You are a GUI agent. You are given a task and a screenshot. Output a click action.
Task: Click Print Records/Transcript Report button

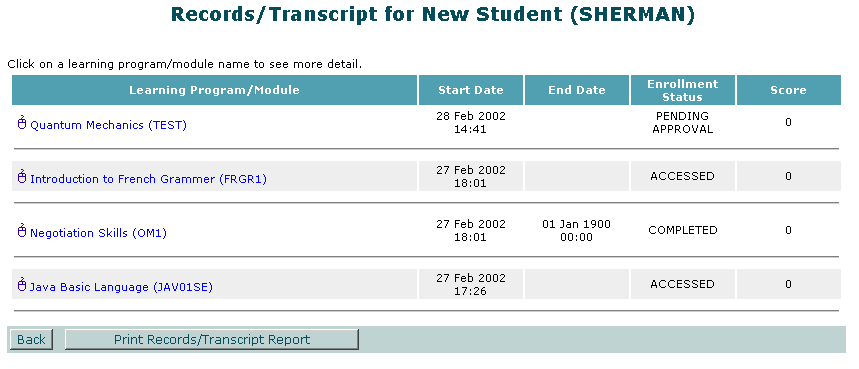212,339
